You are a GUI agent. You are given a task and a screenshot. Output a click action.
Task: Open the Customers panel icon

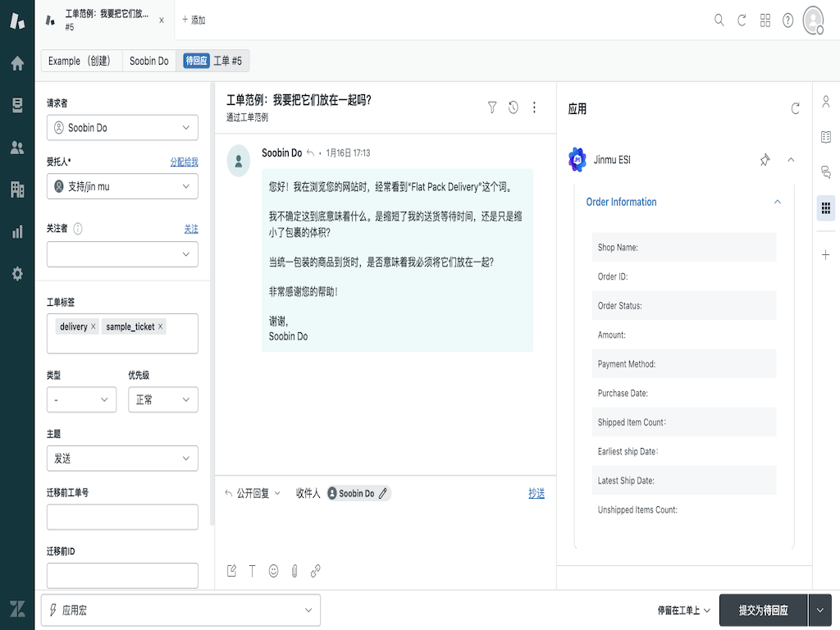coord(17,147)
